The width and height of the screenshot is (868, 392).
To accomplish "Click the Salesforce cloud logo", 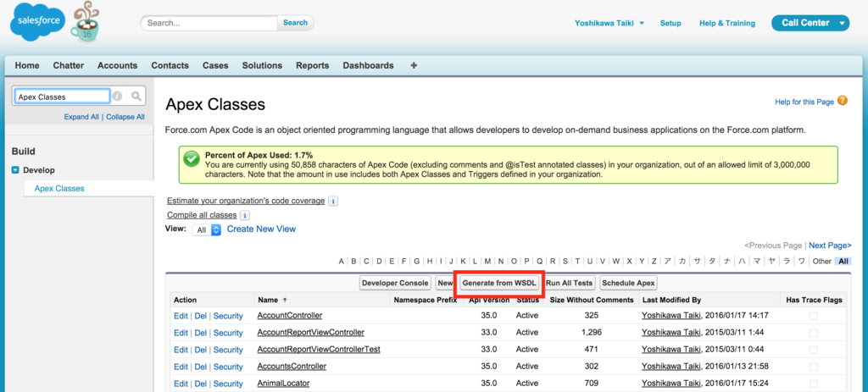I will pyautogui.click(x=37, y=21).
